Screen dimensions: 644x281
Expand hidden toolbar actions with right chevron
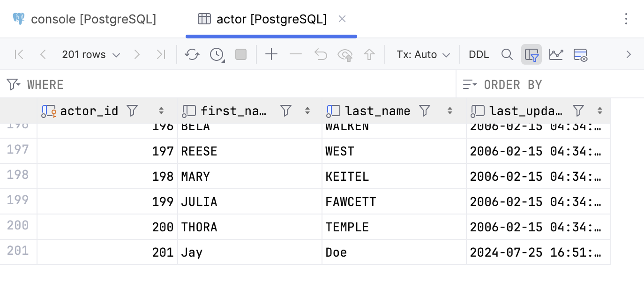[629, 54]
